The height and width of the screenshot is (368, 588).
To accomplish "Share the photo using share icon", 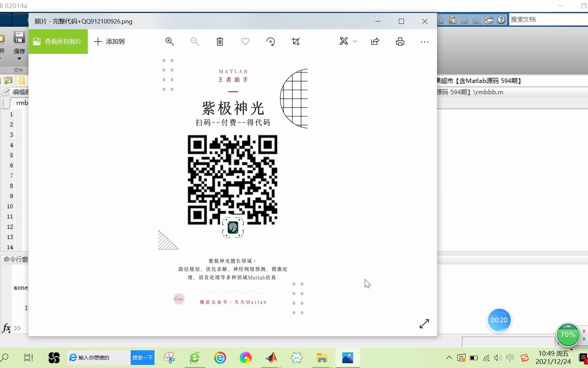I will [x=375, y=42].
